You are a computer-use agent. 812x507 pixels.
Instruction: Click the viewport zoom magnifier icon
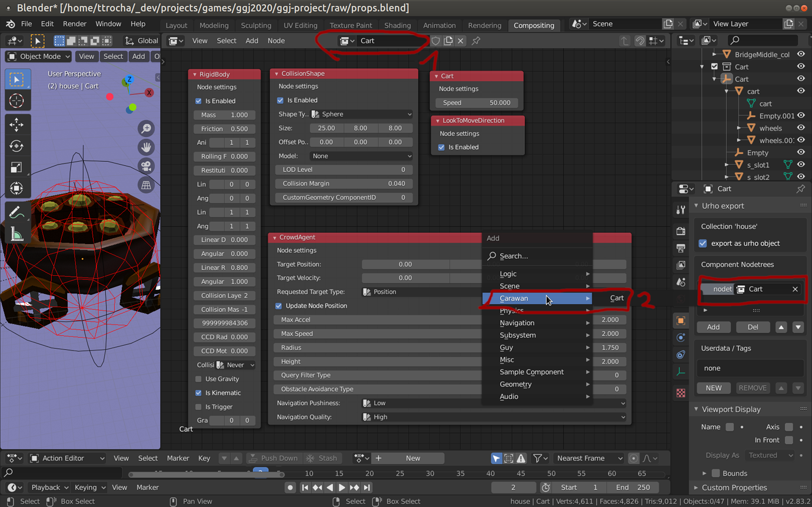pos(146,128)
